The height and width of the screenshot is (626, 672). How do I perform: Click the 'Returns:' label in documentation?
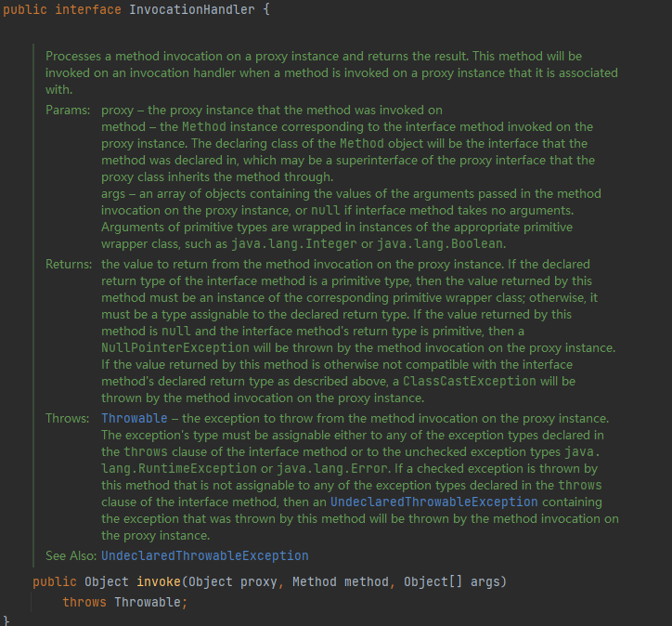pos(69,264)
